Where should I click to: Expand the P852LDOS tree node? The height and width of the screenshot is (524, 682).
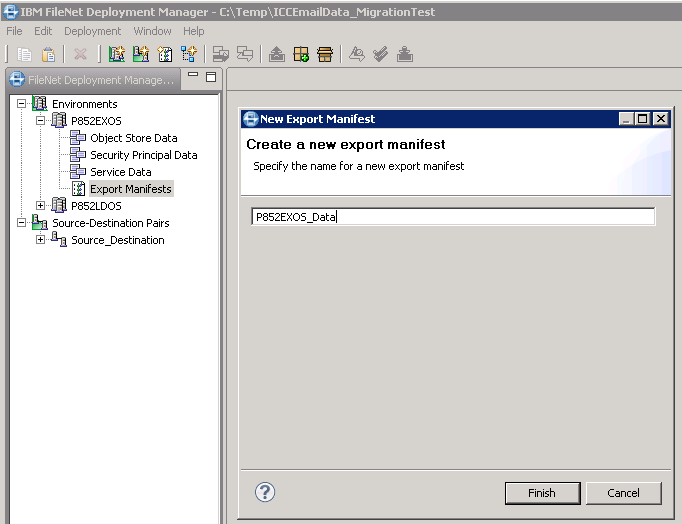pyautogui.click(x=40, y=205)
